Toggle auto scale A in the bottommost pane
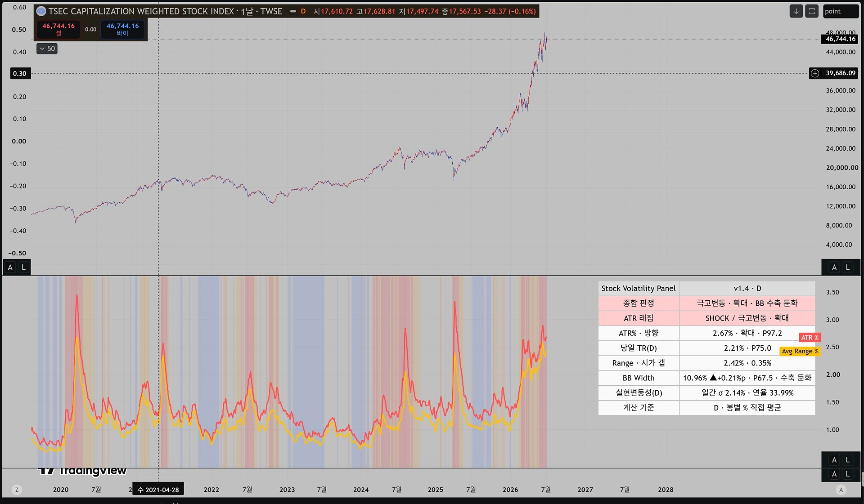The image size is (864, 504). [834, 474]
